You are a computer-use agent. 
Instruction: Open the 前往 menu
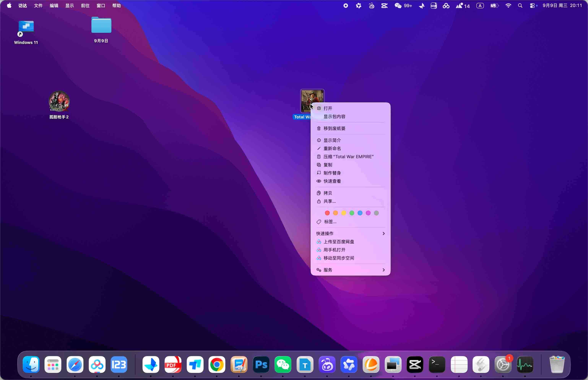click(85, 5)
